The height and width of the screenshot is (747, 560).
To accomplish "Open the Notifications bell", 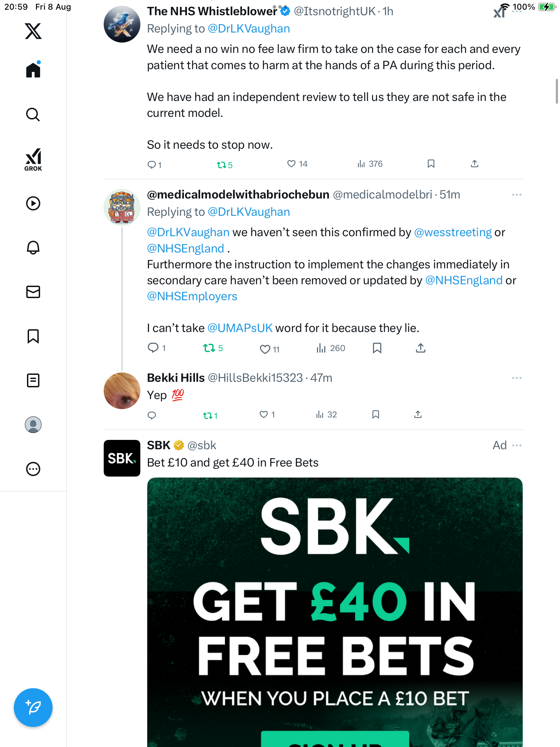I will point(33,247).
